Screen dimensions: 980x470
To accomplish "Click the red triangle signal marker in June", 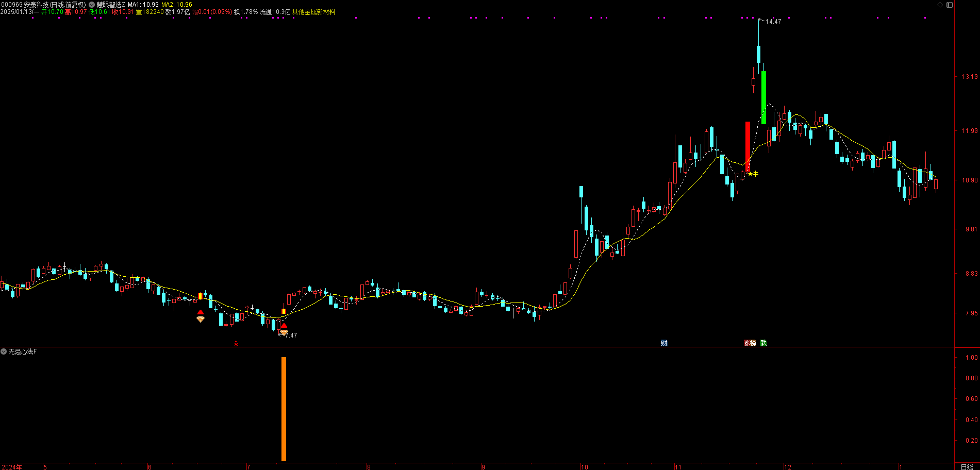I will click(201, 312).
